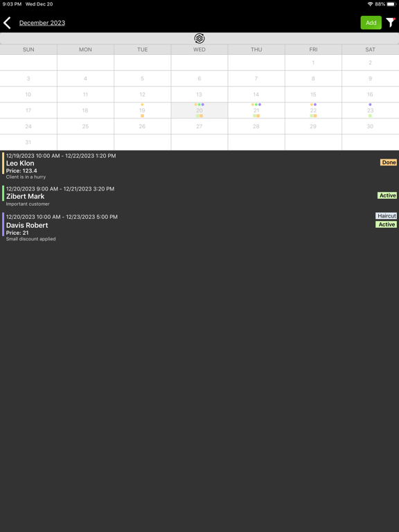Select December 21 on the calendar
This screenshot has height=532, width=399.
[256, 110]
